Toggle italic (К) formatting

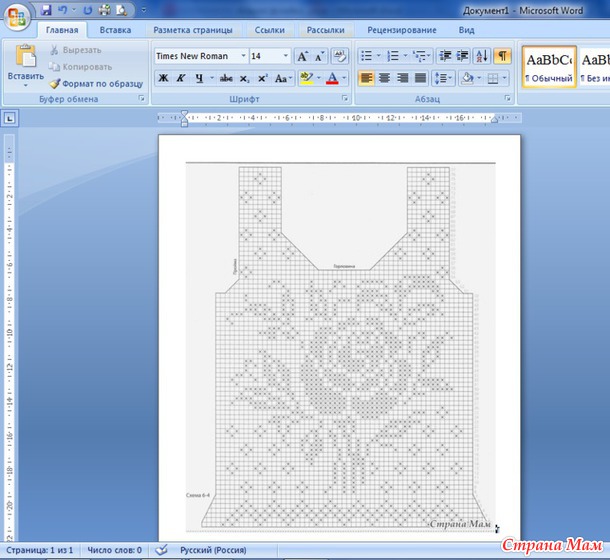coord(181,78)
